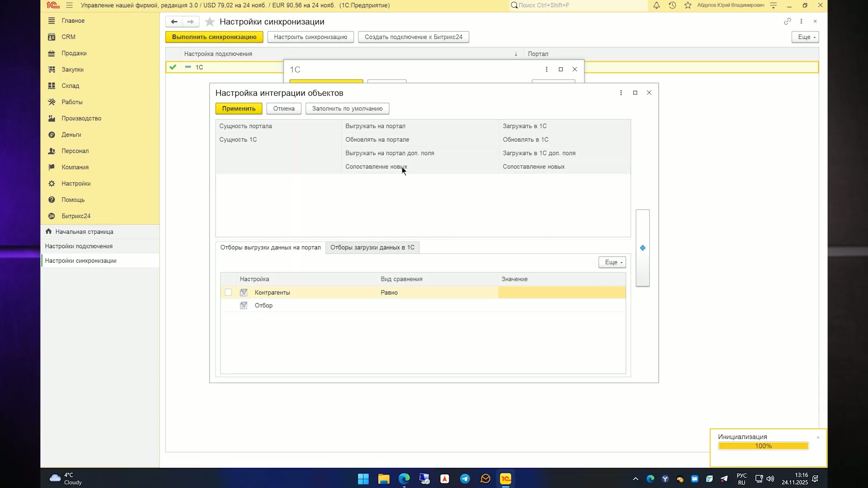The height and width of the screenshot is (488, 868).
Task: Open Настройки подключения in navigation panel
Action: click(79, 246)
